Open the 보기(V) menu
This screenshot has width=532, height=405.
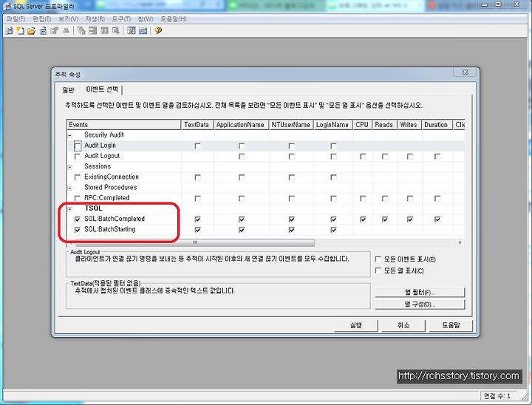tap(68, 19)
